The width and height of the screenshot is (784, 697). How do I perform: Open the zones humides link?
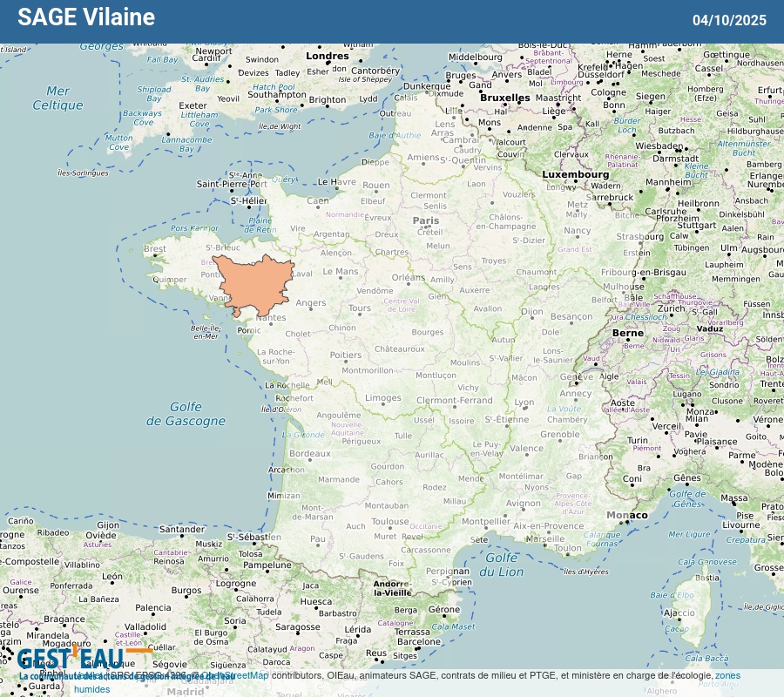727,675
